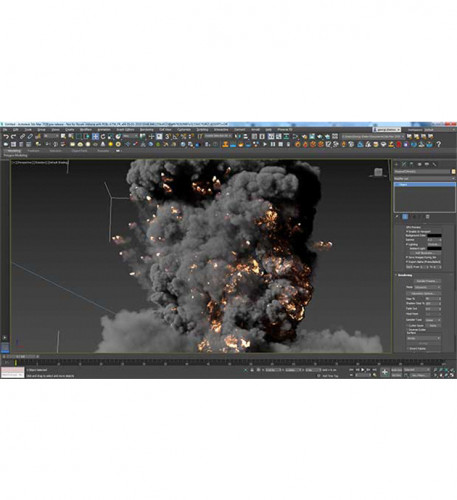Toggle the Percent Snap icon

(x=183, y=136)
